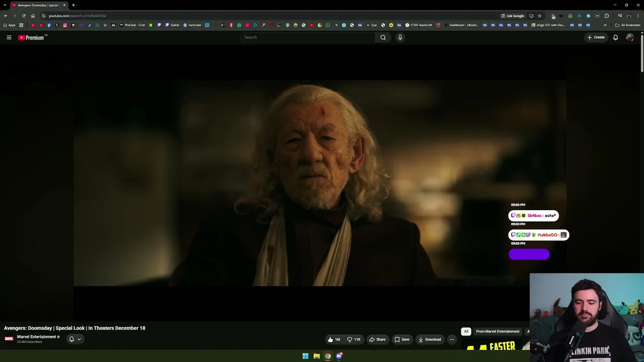Viewport: 644px width, 362px height.
Task: Select the All filter chip
Action: coord(466,331)
